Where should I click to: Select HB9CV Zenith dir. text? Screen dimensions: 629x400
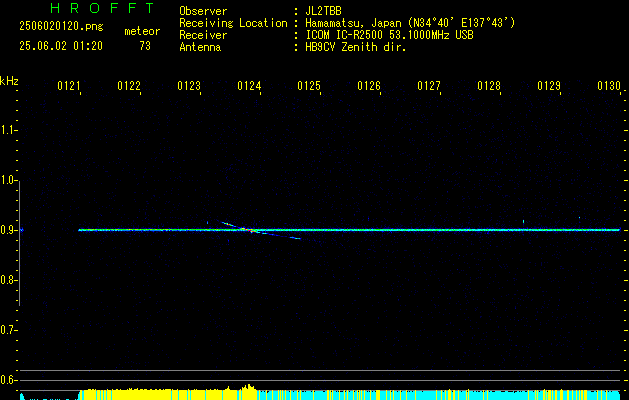(356, 47)
